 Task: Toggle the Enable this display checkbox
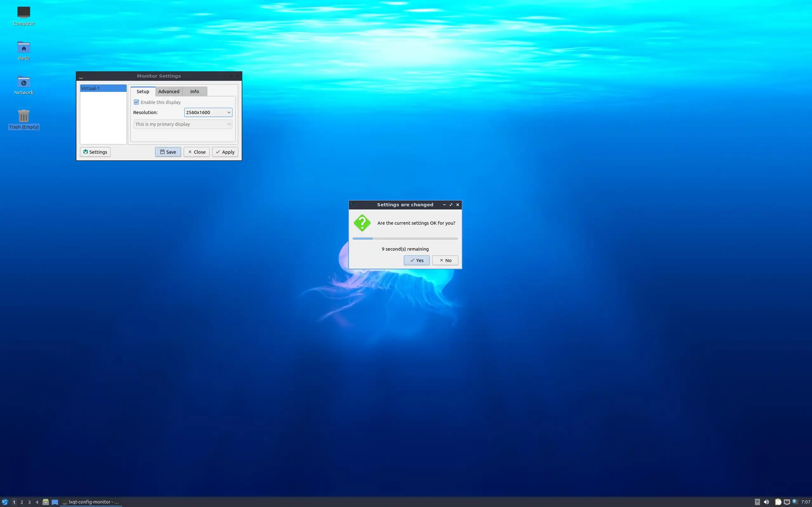[137, 102]
